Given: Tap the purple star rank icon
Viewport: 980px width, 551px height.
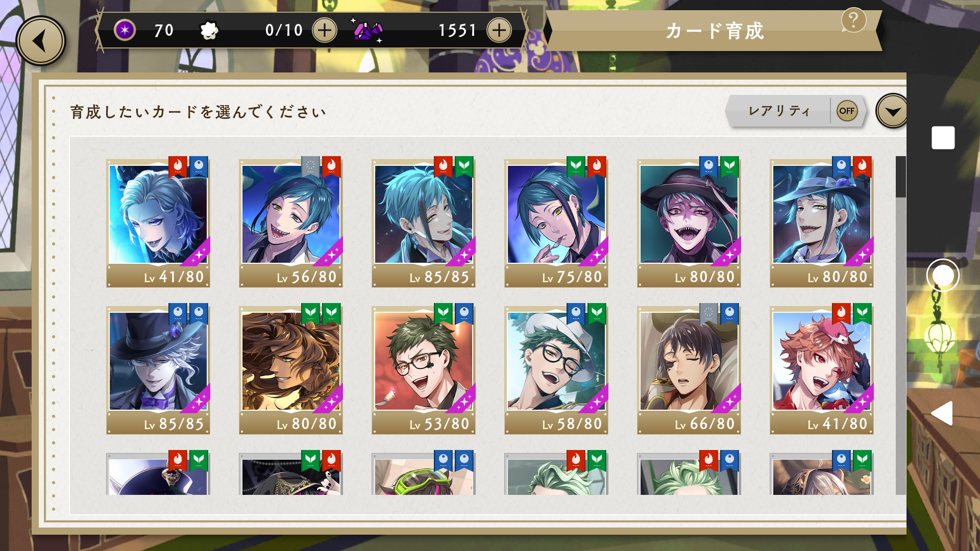Looking at the screenshot, I should tap(125, 31).
